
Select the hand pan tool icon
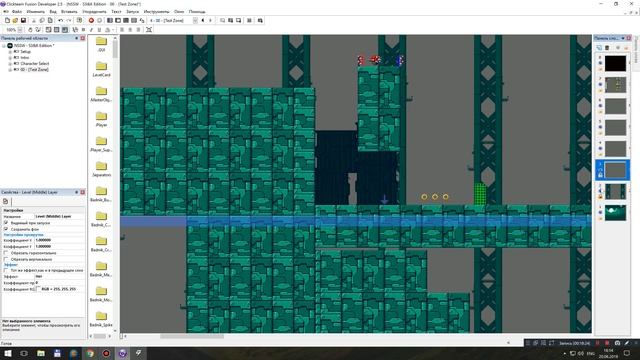30,30
